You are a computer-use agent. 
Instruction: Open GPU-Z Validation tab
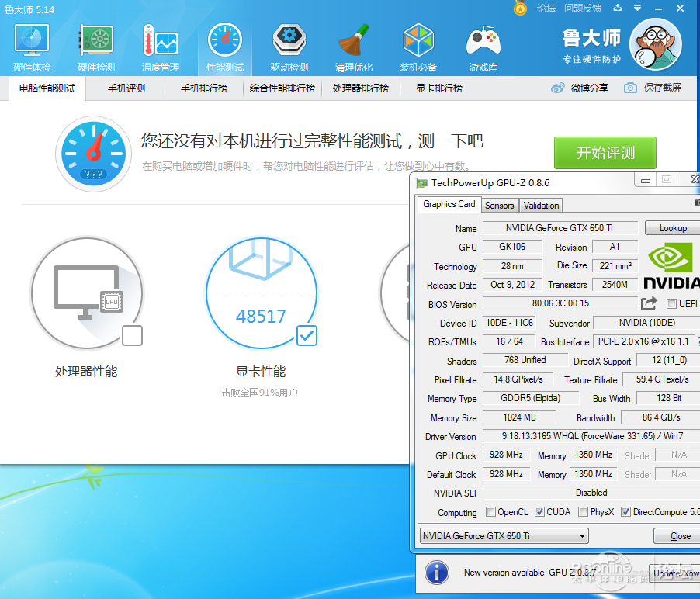click(x=541, y=206)
